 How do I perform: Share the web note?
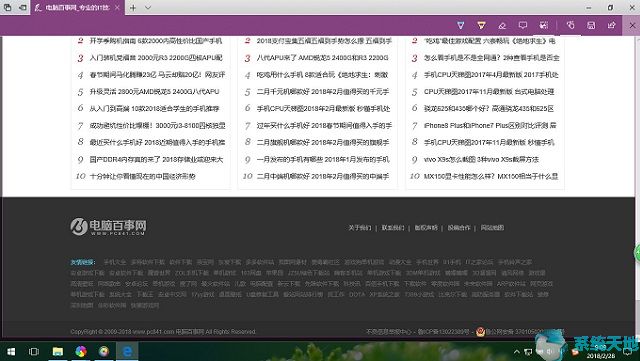click(611, 25)
